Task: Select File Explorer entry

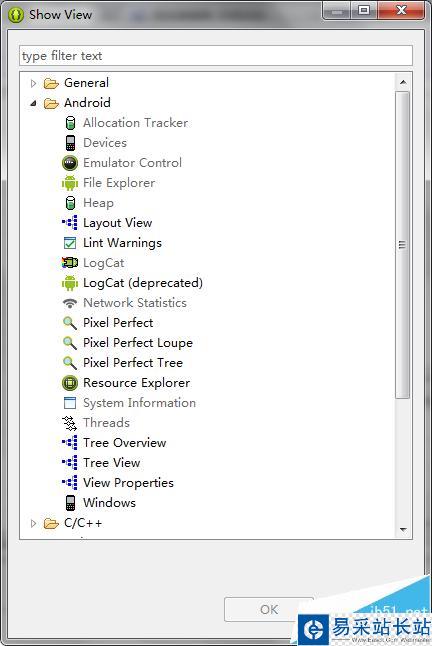Action: (119, 183)
